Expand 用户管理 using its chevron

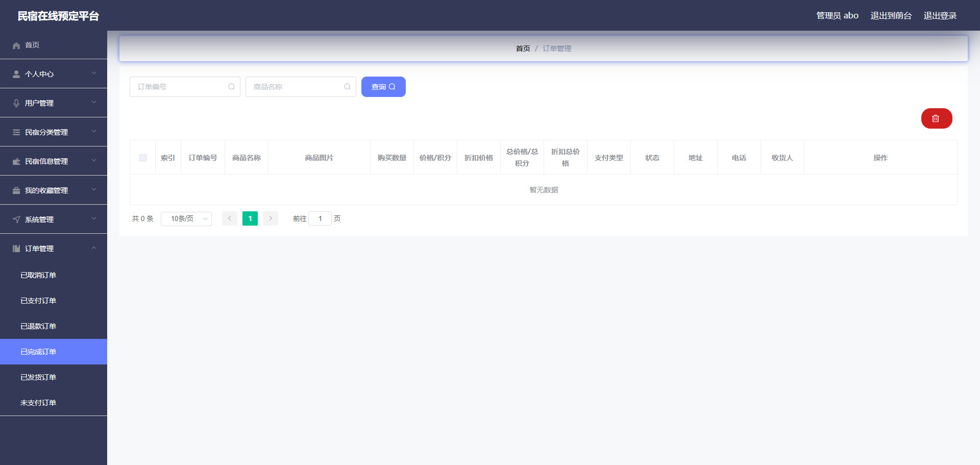coord(94,103)
